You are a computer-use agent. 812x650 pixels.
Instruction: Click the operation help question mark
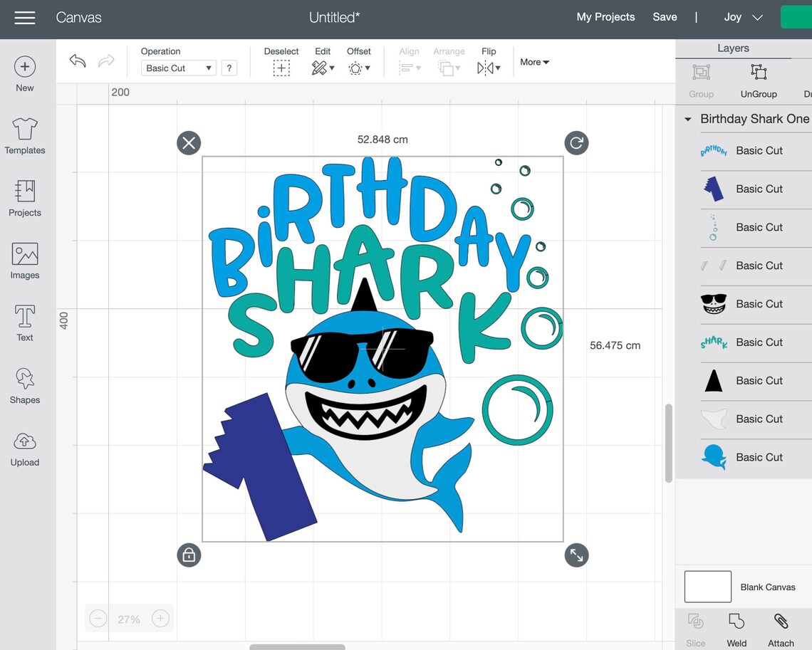click(x=229, y=68)
